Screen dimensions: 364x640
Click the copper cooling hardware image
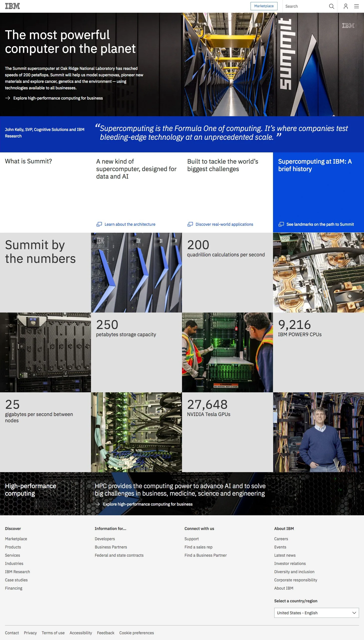click(x=319, y=272)
